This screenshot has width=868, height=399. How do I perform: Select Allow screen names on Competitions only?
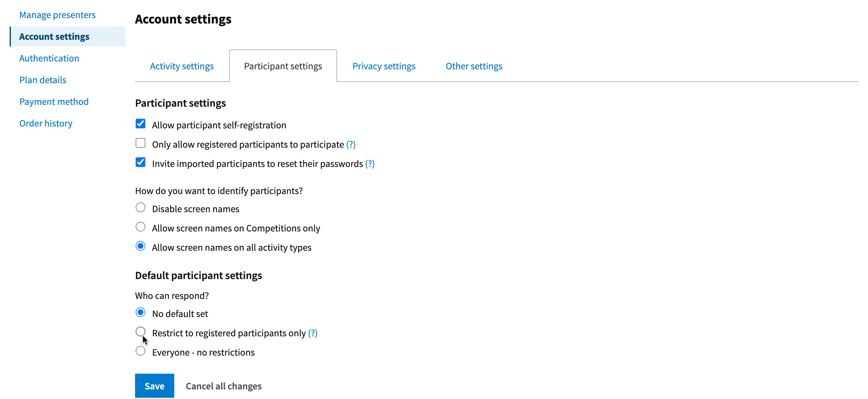pos(140,227)
